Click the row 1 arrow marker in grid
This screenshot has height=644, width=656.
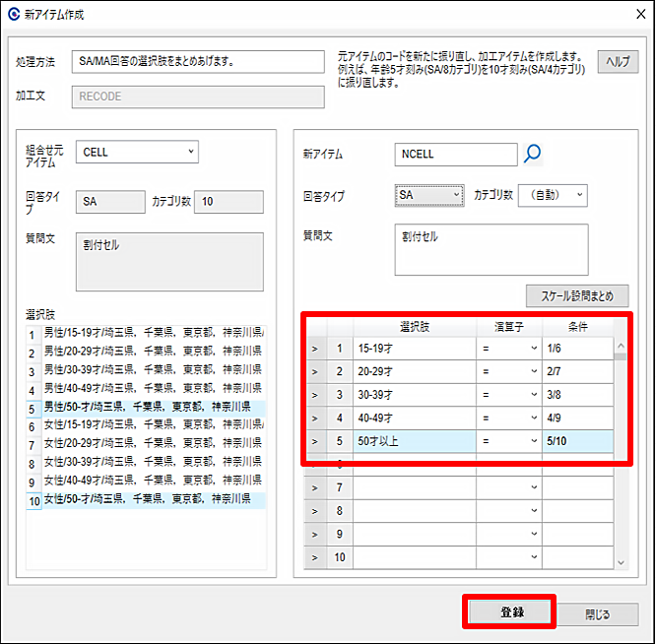click(x=315, y=348)
